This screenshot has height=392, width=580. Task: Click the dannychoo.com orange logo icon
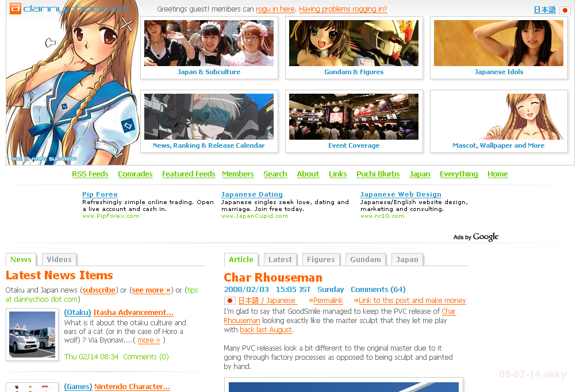[16, 9]
